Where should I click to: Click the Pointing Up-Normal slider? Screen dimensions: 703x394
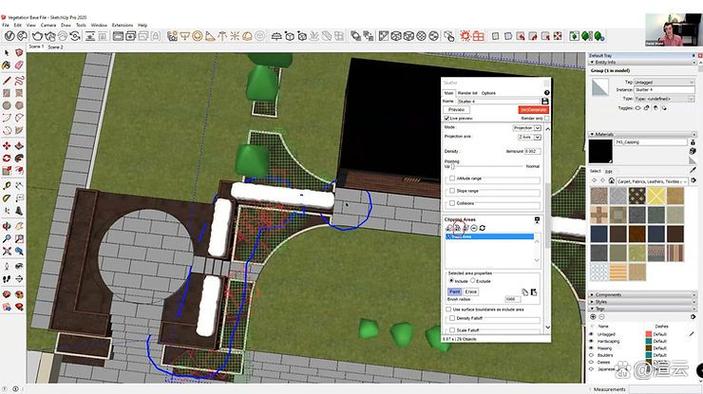pyautogui.click(x=487, y=166)
